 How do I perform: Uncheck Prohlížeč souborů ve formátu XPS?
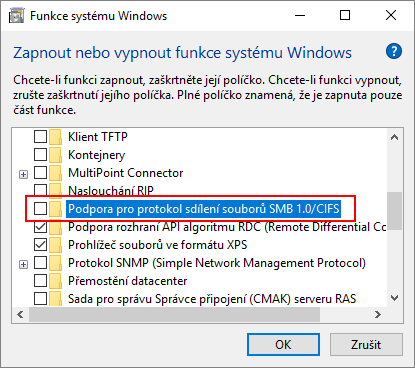pos(40,245)
